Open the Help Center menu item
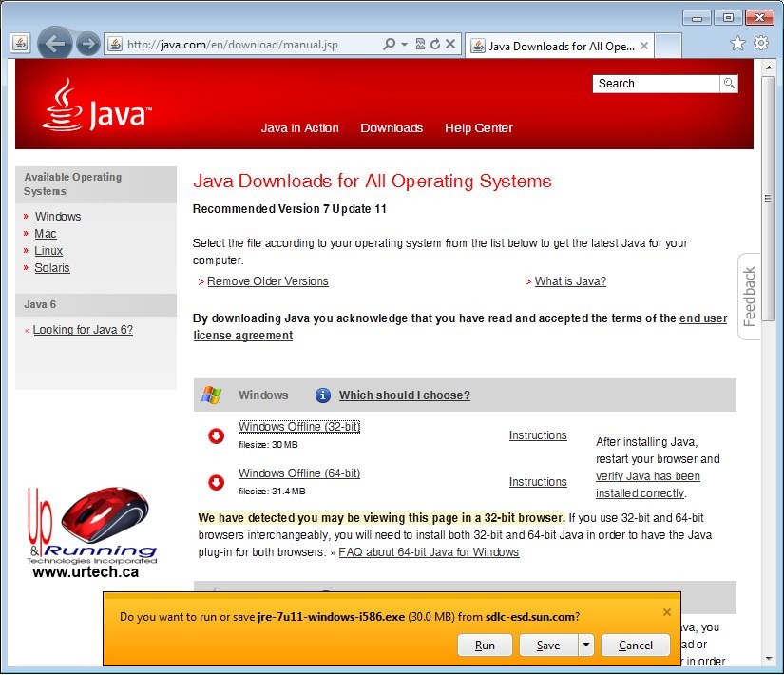The image size is (784, 675). [478, 128]
